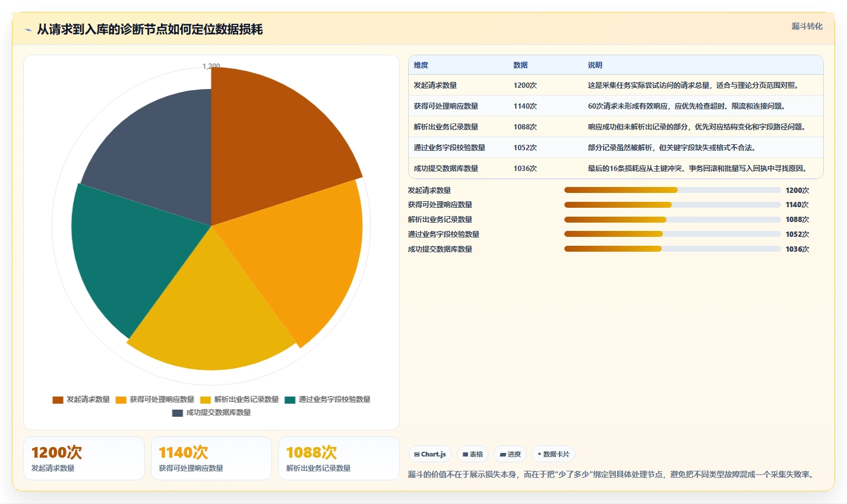847x504 pixels.
Task: Open the 1200次 发起请求数量 card
Action: click(84, 458)
